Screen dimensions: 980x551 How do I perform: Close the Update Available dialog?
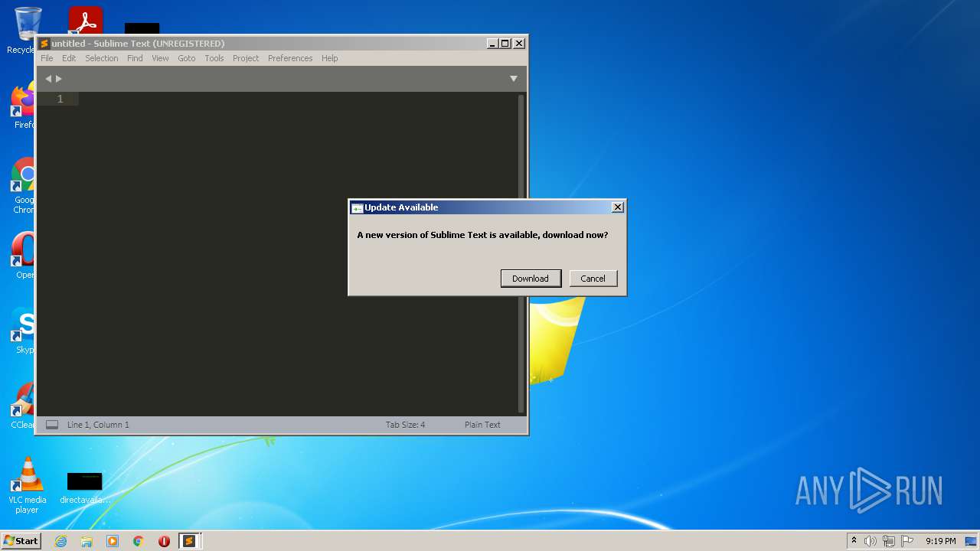click(x=618, y=207)
